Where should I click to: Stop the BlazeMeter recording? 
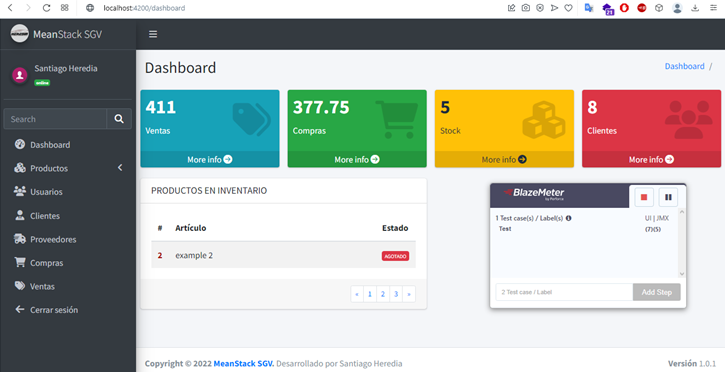pyautogui.click(x=644, y=197)
